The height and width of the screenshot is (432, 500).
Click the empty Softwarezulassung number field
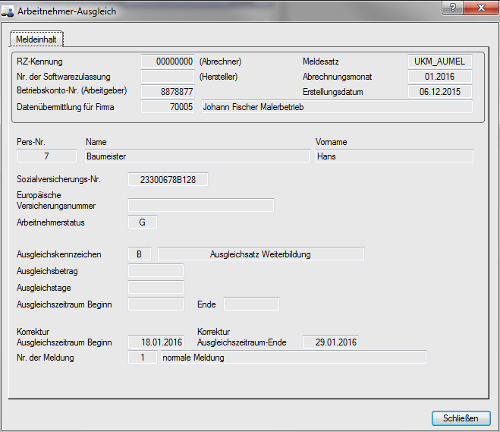[168, 77]
